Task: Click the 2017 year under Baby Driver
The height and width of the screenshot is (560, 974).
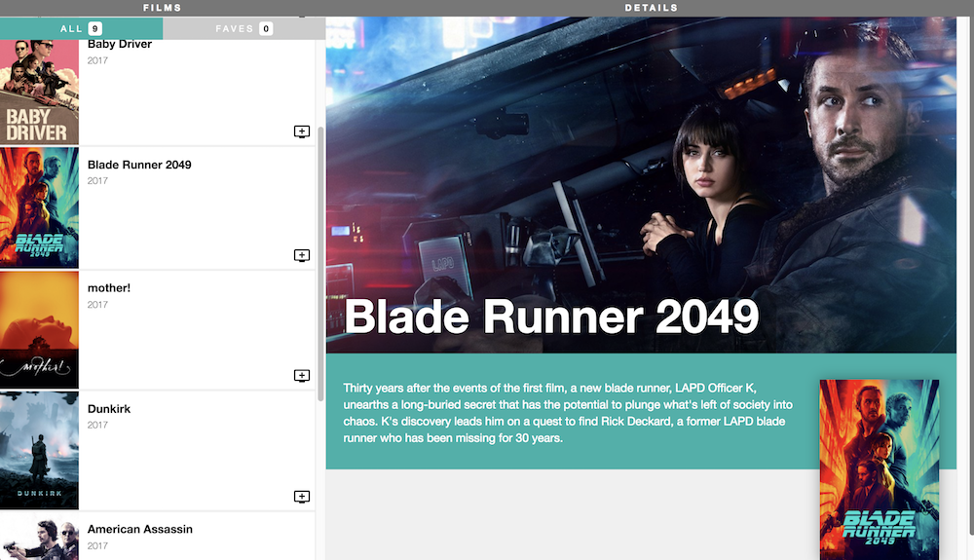Action: (x=97, y=60)
